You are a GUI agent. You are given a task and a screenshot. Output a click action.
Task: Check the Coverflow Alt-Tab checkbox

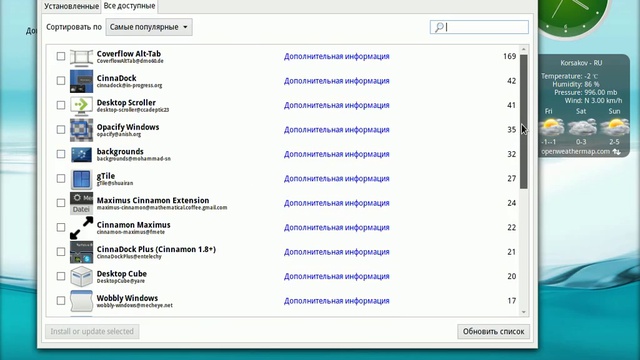[x=61, y=56]
